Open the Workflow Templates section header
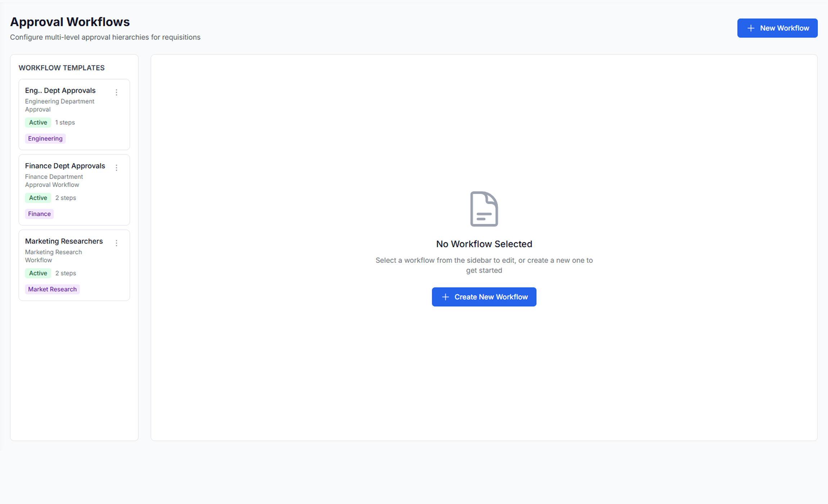 pyautogui.click(x=61, y=68)
